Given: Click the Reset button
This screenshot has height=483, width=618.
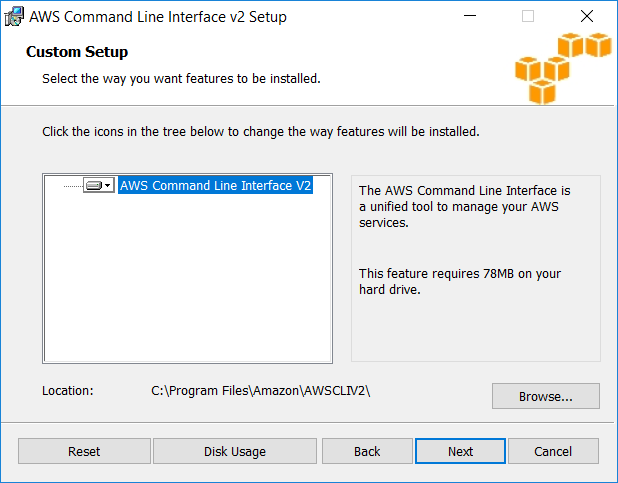Looking at the screenshot, I should pyautogui.click(x=84, y=451).
